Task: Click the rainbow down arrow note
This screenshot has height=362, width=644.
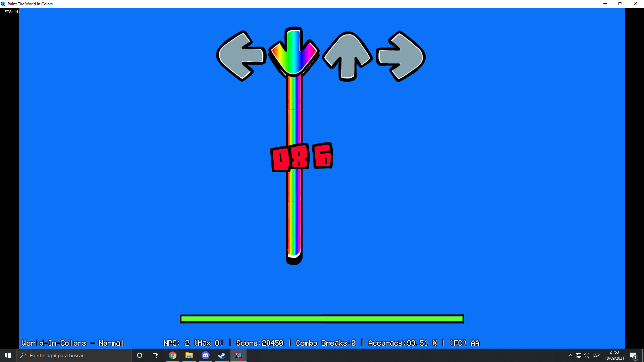Action: point(293,52)
